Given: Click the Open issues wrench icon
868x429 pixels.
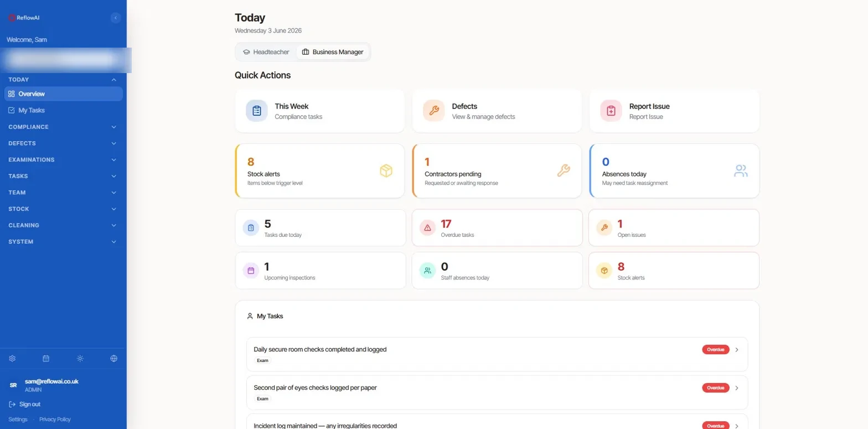Looking at the screenshot, I should point(604,228).
